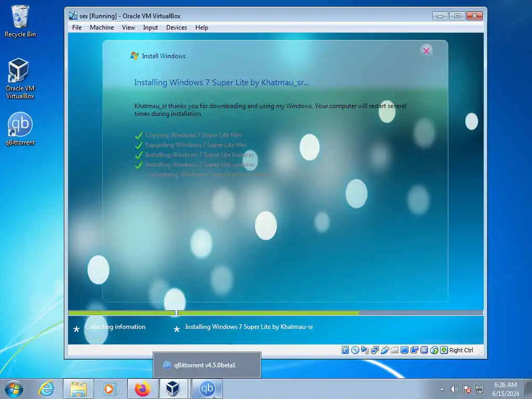Viewport: 532px width, 399px height.
Task: Click the CPU features chip icon in status bar
Action: point(424,350)
